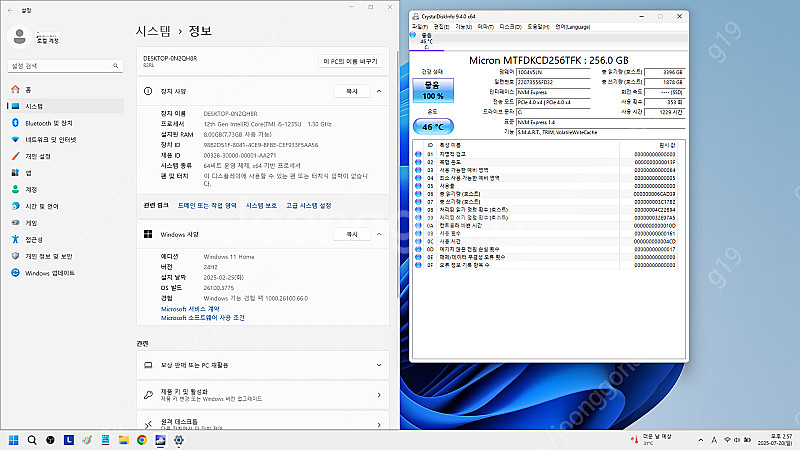Click the magnifier icon in 설정 검색 box
Screen dimensions: 800x450
pyautogui.click(x=115, y=66)
